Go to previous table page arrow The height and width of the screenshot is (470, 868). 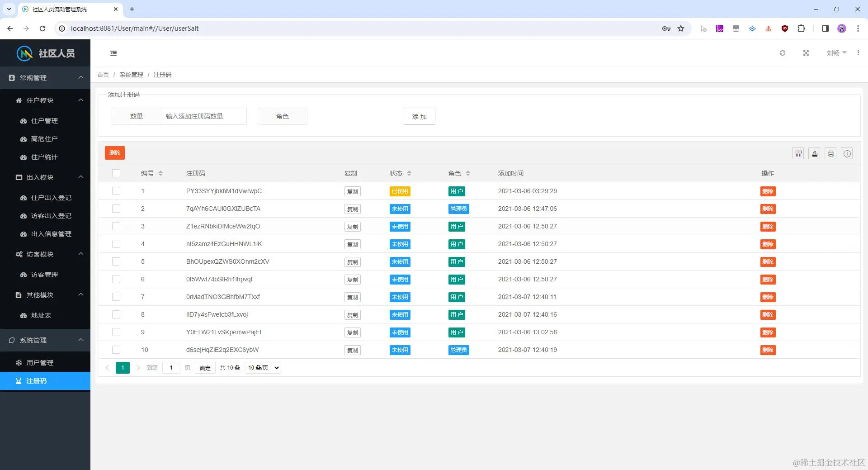pos(107,368)
